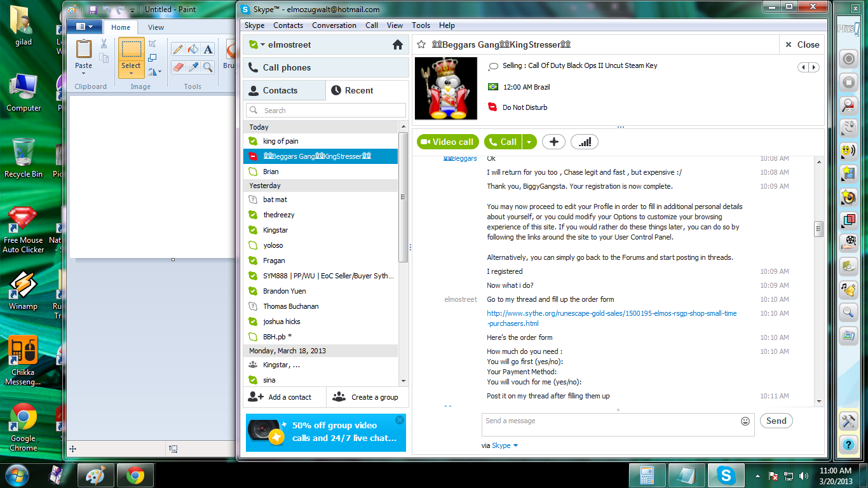The width and height of the screenshot is (868, 488).
Task: Select the Magnifier tool in Paint
Action: pos(208,66)
